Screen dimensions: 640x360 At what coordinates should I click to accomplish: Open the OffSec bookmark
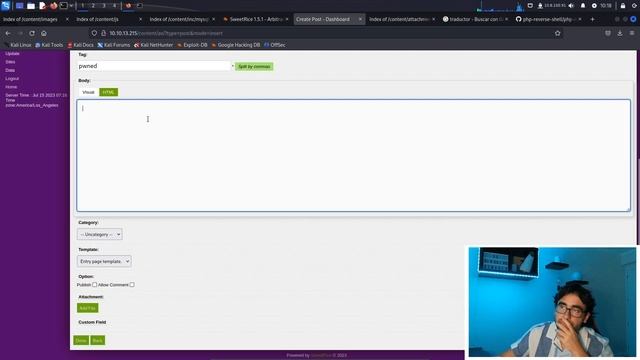pos(275,45)
